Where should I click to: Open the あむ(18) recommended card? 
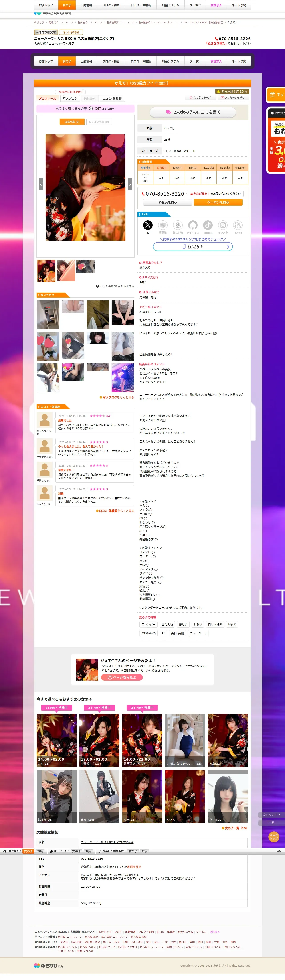click(56, 740)
